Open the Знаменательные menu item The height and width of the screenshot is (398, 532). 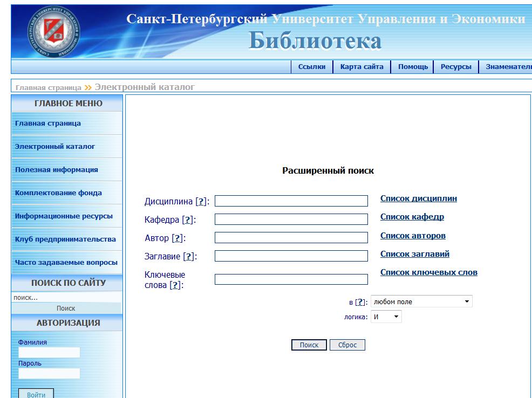(x=508, y=67)
